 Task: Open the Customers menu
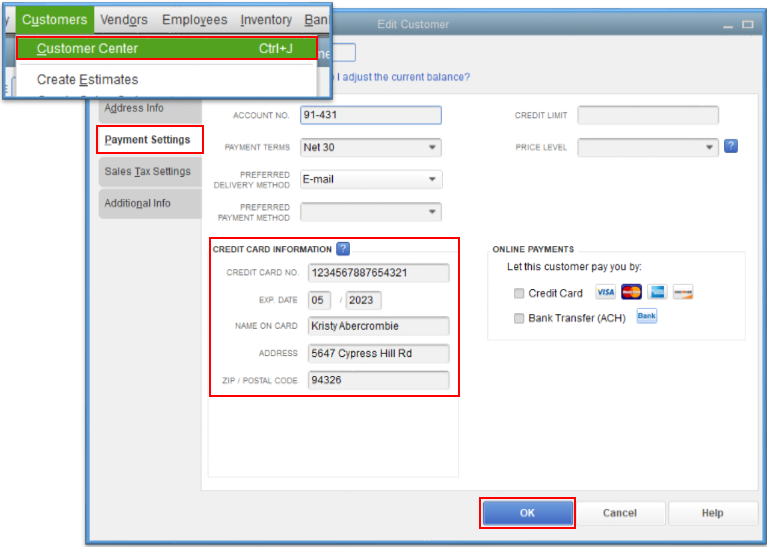pos(55,20)
